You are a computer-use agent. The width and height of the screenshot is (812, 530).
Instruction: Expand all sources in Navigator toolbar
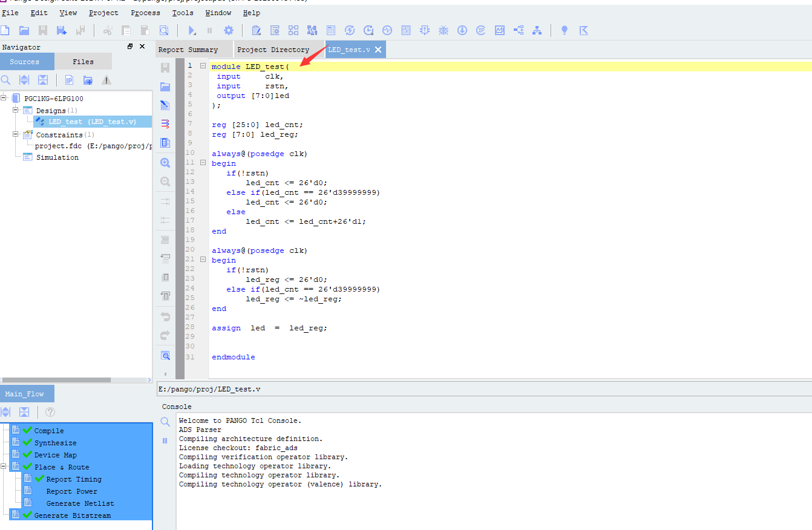click(24, 80)
